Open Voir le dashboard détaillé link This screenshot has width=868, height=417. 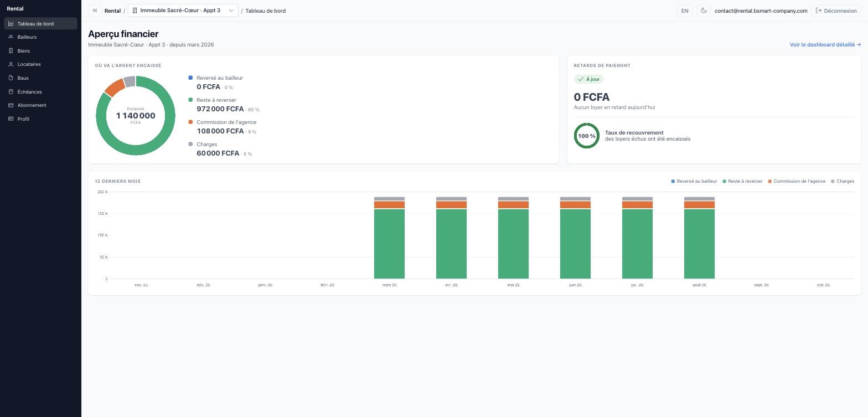pyautogui.click(x=825, y=45)
